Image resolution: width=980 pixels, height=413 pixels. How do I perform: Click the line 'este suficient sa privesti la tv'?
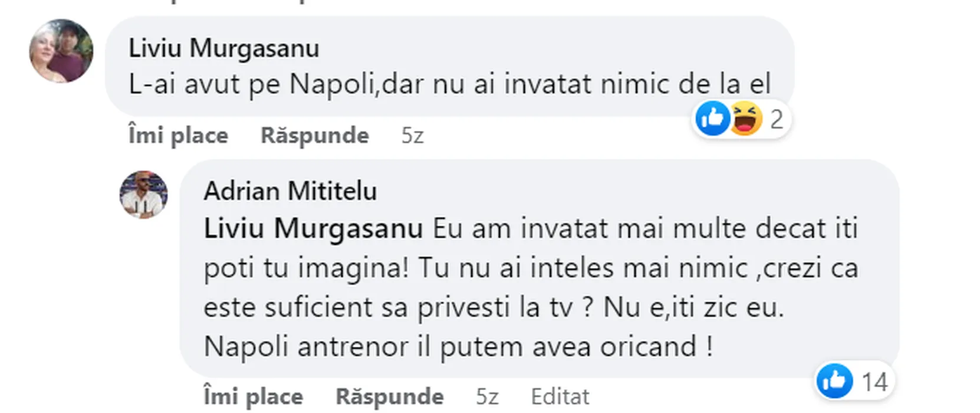pyautogui.click(x=388, y=307)
